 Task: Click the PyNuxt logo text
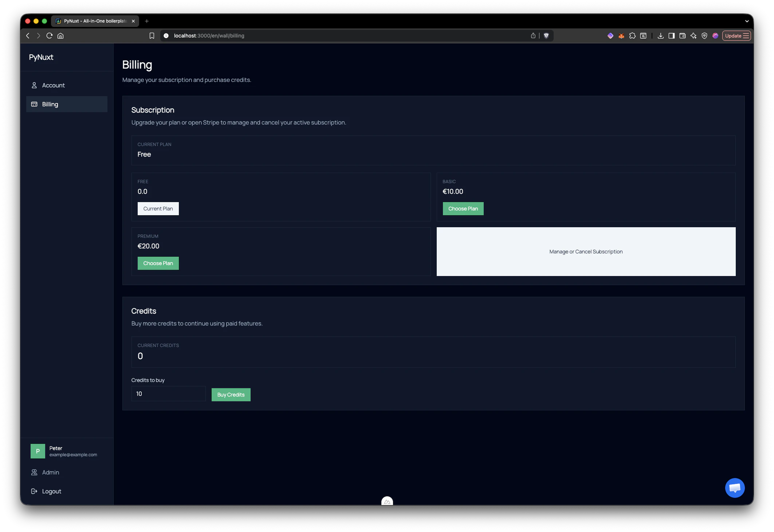(41, 57)
